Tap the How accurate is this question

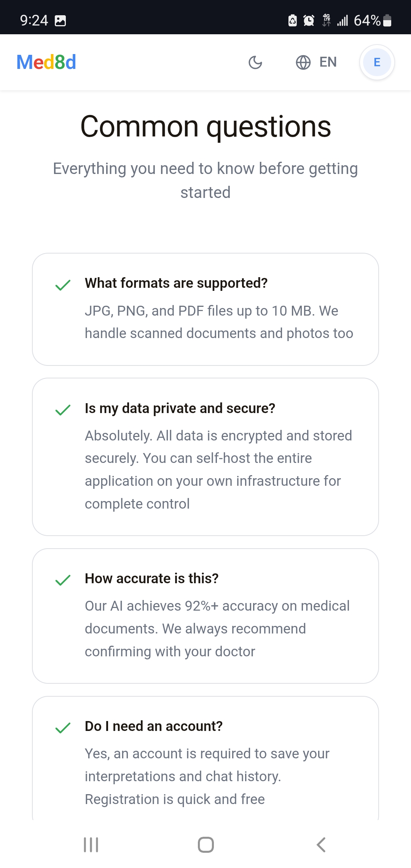tap(151, 579)
